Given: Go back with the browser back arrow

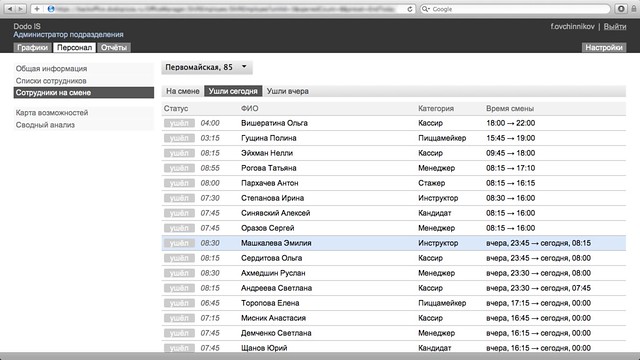Looking at the screenshot, I should coord(10,9).
